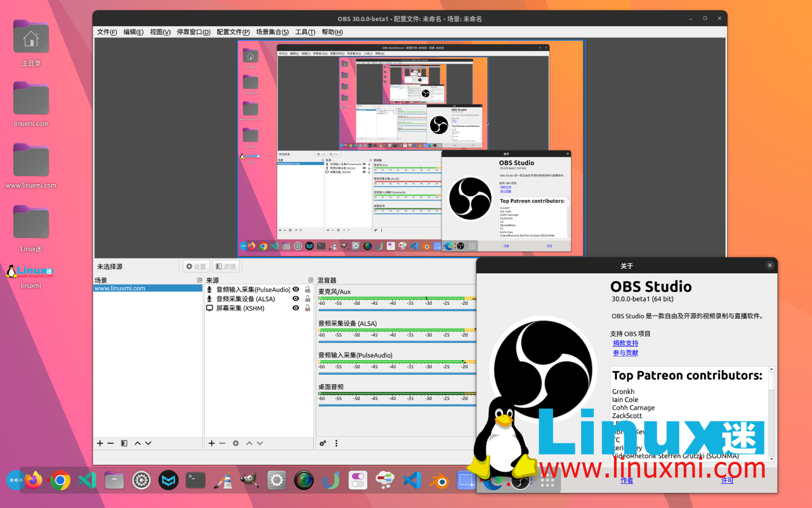Float the 场景 dock panel icon
The width and height of the screenshot is (812, 508).
pyautogui.click(x=199, y=280)
